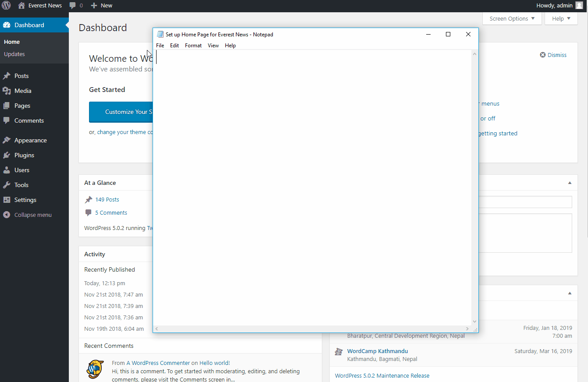Click Notepad's vertical scrollbar down arrow

click(474, 322)
